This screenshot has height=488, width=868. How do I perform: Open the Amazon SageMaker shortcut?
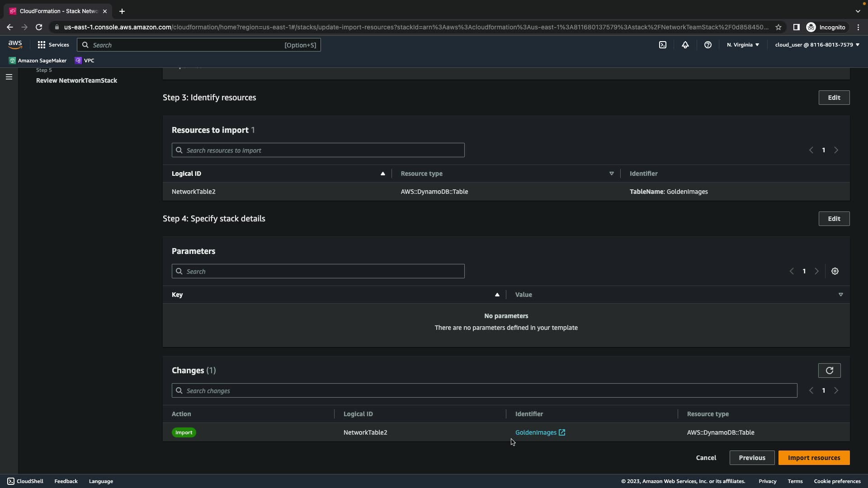coord(38,61)
